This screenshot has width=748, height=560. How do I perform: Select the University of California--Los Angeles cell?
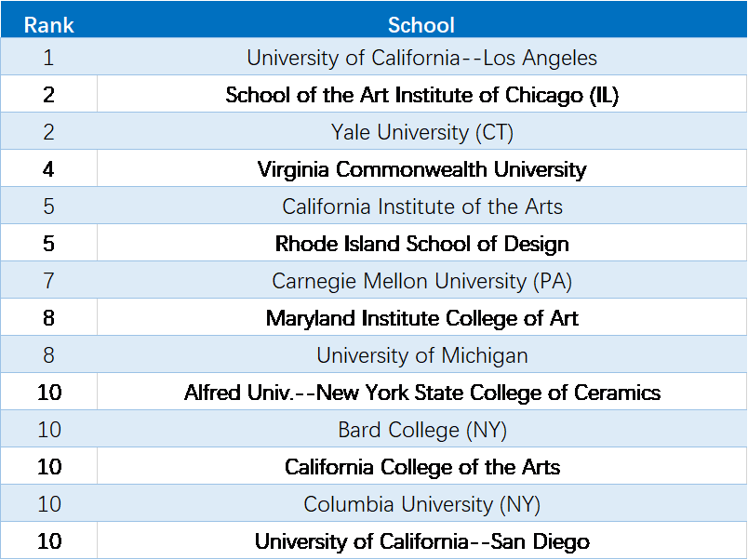[x=421, y=58]
